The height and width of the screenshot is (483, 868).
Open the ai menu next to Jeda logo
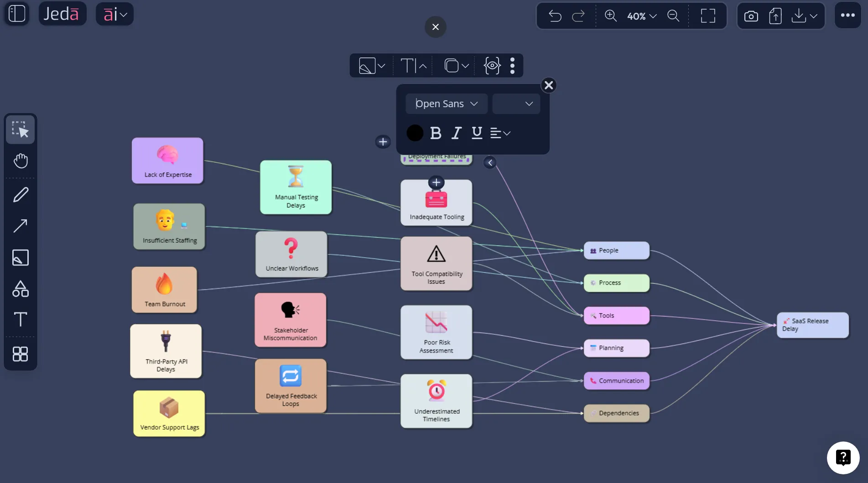click(x=114, y=14)
